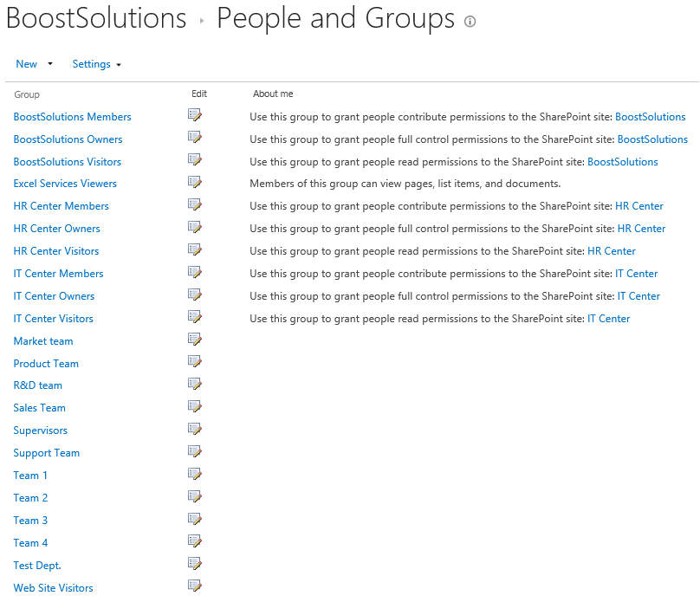Open the Sales Team group
Viewport: 700px width, 602px height.
pyautogui.click(x=39, y=408)
